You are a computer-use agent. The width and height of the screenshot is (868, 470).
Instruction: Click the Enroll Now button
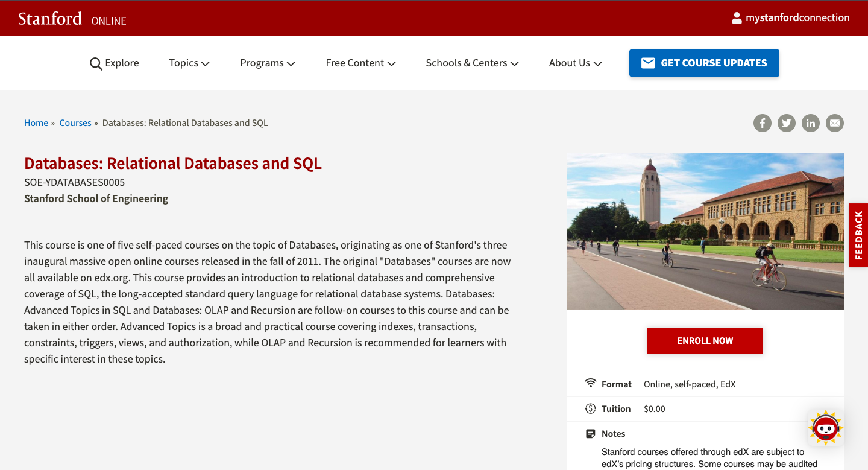coord(705,340)
